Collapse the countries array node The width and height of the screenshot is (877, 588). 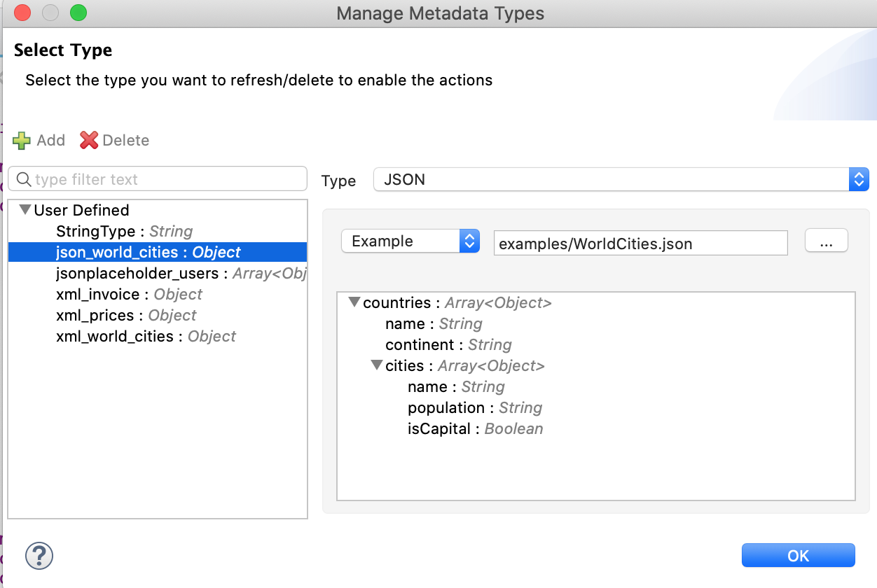tap(354, 302)
